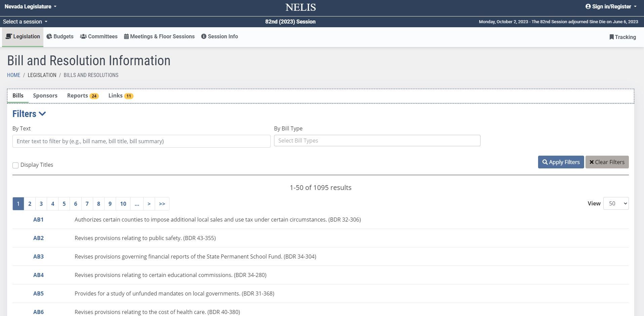
Task: Open the Session Info tab
Action: pos(219,37)
